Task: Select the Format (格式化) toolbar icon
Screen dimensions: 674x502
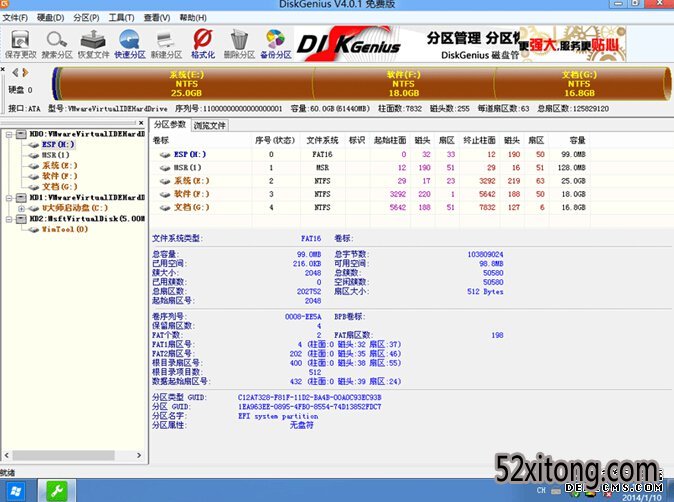Action: pos(202,43)
